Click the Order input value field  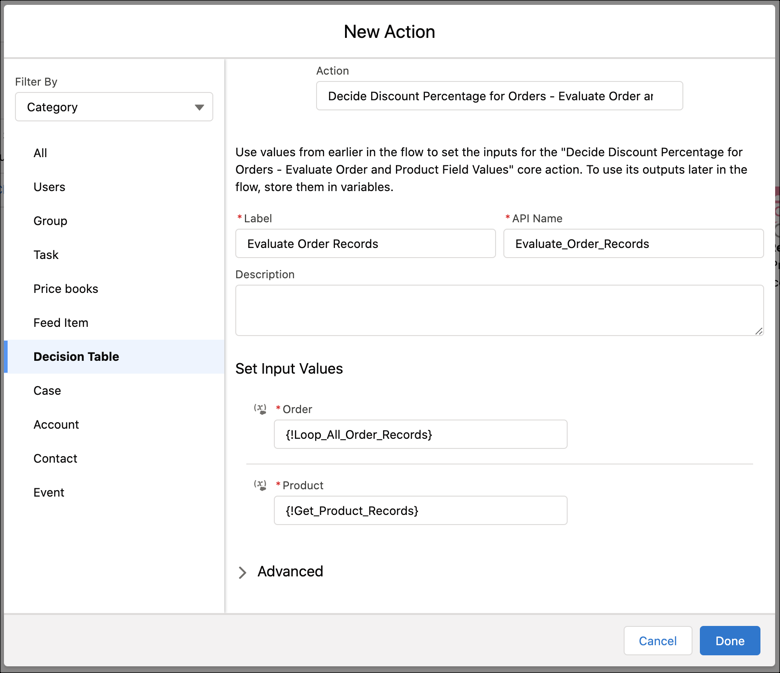pos(420,434)
